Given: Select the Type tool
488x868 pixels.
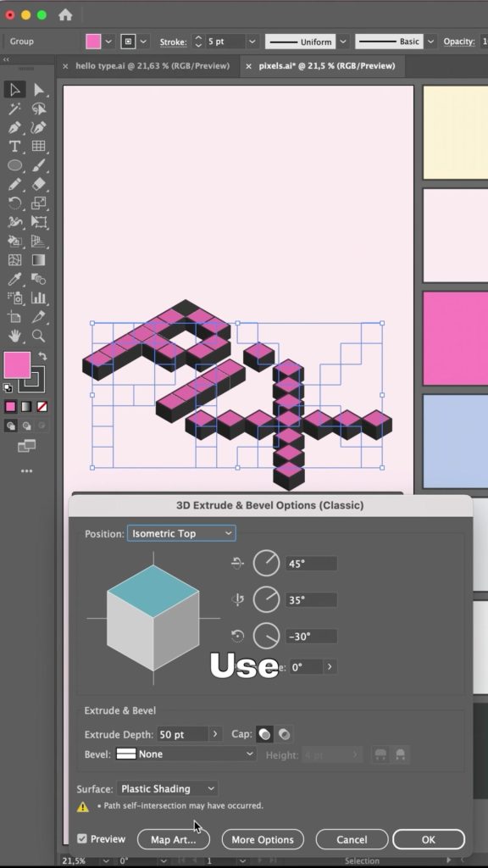Looking at the screenshot, I should coord(15,146).
